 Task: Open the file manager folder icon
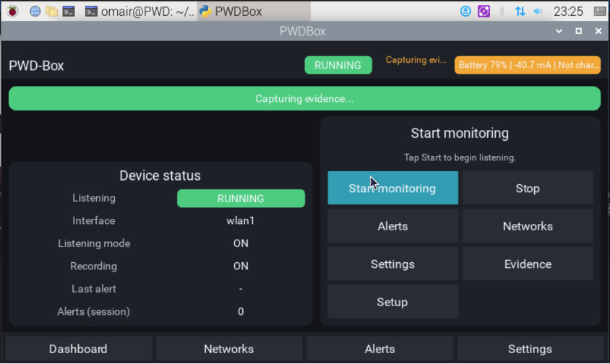click(x=52, y=12)
